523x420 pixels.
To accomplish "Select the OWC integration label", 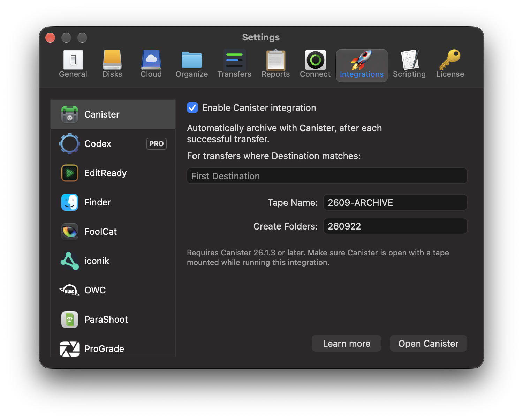I will (x=95, y=290).
